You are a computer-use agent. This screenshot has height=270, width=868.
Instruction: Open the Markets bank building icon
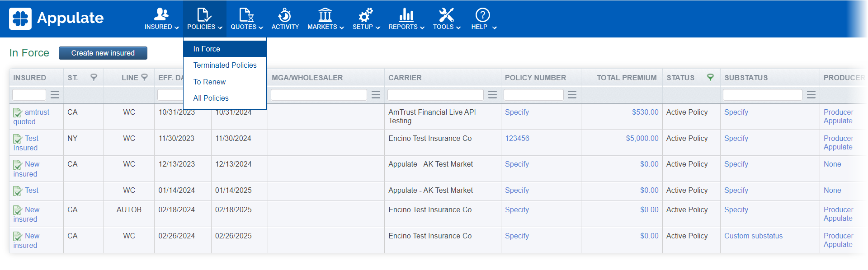click(x=325, y=15)
